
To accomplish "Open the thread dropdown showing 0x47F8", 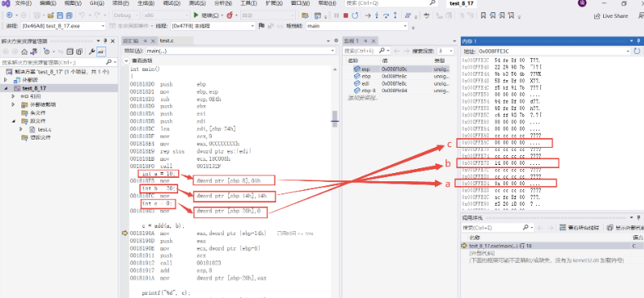I will tap(212, 26).
